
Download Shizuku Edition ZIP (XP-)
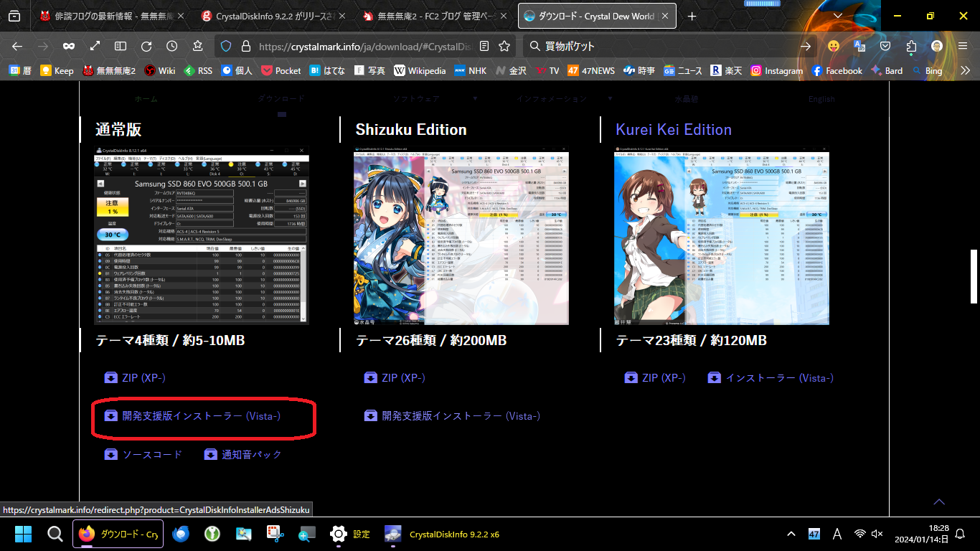point(395,377)
